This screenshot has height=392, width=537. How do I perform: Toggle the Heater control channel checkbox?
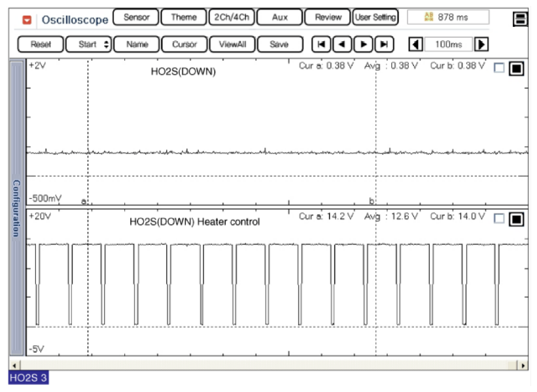[x=499, y=220]
